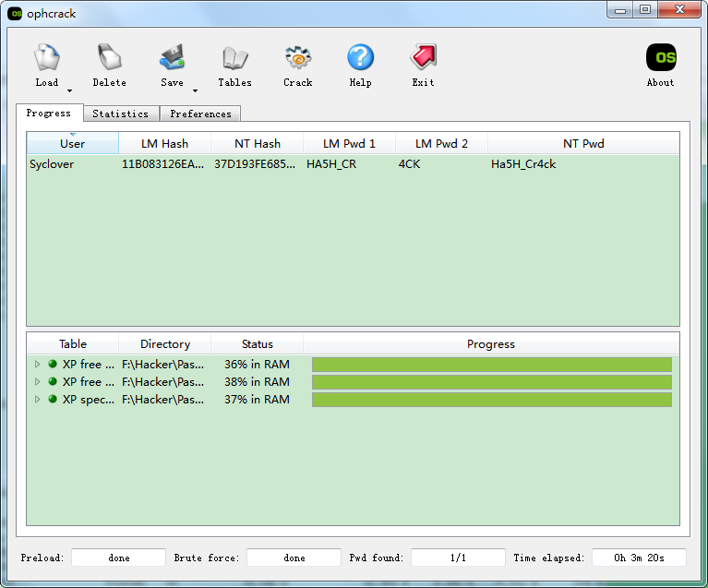Switch to the Progress tab
Viewport: 708px width, 588px height.
click(49, 113)
